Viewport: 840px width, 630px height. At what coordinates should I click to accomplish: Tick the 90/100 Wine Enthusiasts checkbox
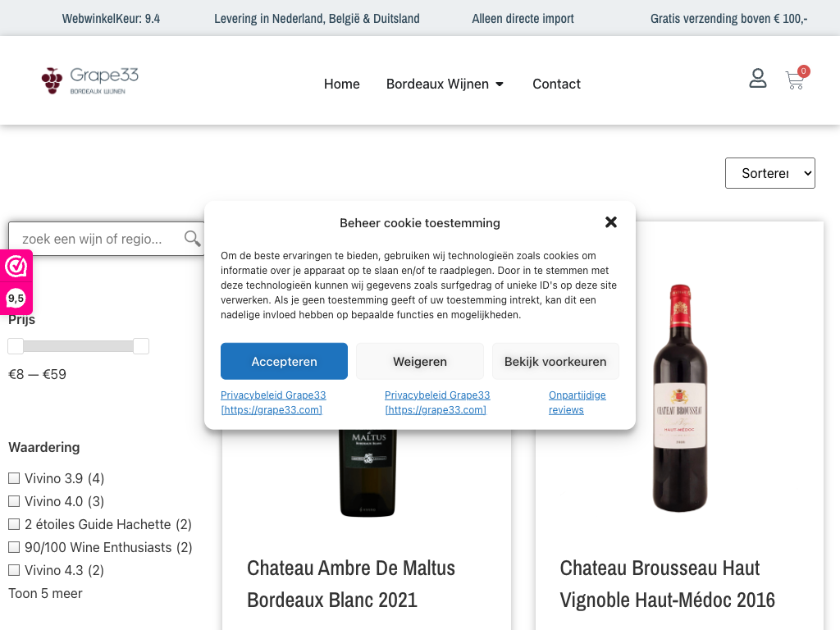point(14,547)
